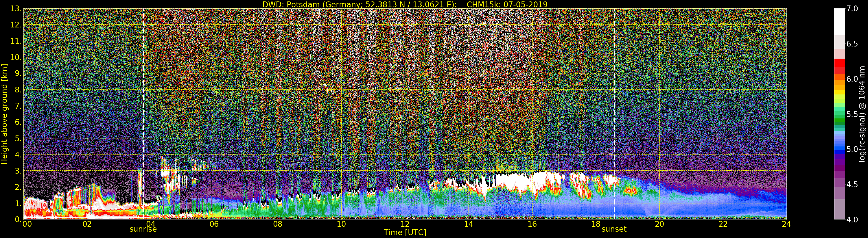This screenshot has width=868, height=238.
Task: Click the 10. tick on height axis
Action: (16, 57)
